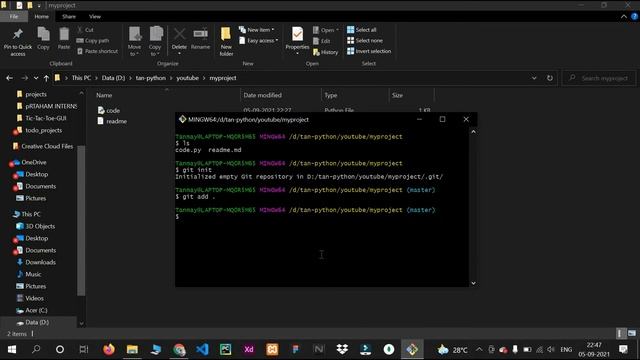Sort by the Type column header
Viewport: 640px width, 360px height.
click(331, 95)
